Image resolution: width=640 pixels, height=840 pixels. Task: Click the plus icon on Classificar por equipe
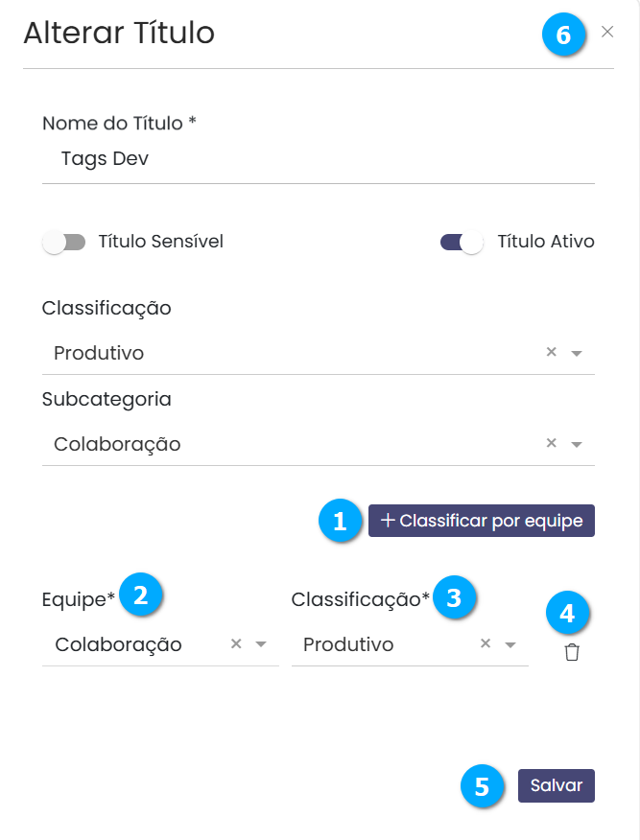[x=388, y=520]
